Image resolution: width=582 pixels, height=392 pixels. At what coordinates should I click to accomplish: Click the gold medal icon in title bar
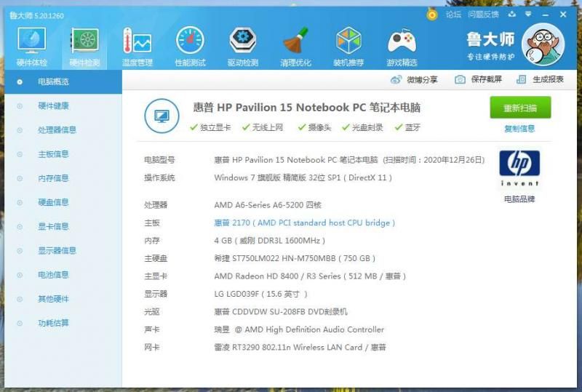[431, 14]
